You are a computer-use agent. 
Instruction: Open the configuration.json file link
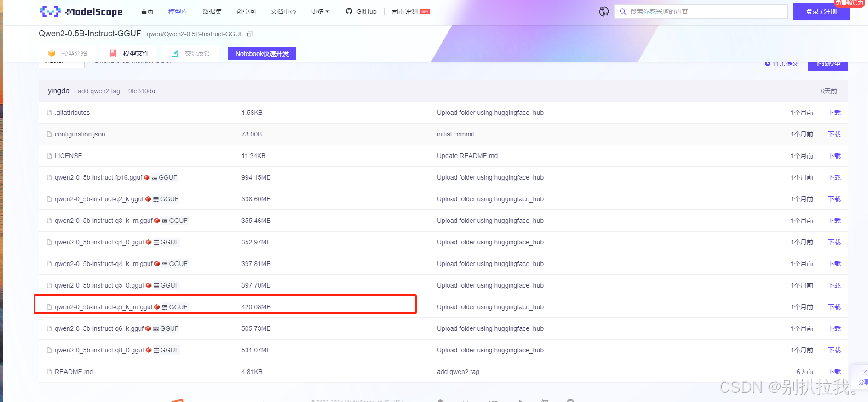click(80, 134)
